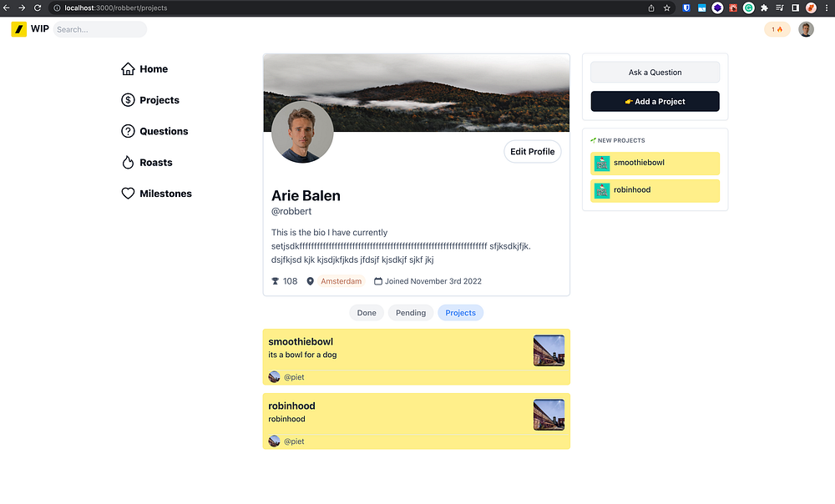835x504 pixels.
Task: Open the user avatar menu in header
Action: [806, 29]
